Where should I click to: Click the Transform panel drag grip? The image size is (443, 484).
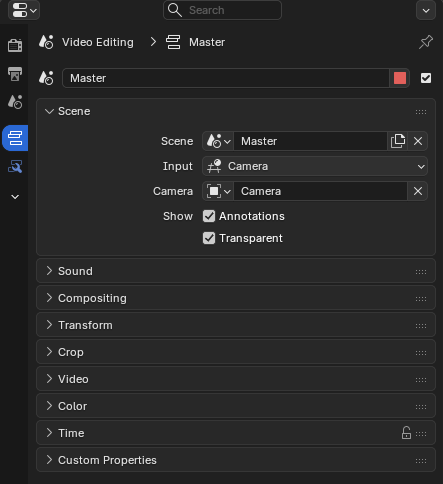click(x=421, y=326)
